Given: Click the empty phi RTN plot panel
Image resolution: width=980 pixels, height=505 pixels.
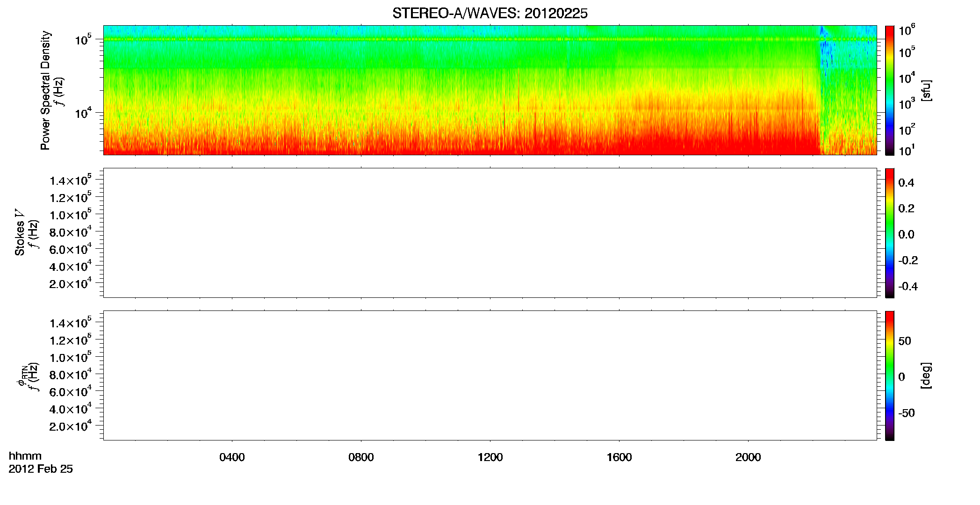Looking at the screenshot, I should 490,375.
